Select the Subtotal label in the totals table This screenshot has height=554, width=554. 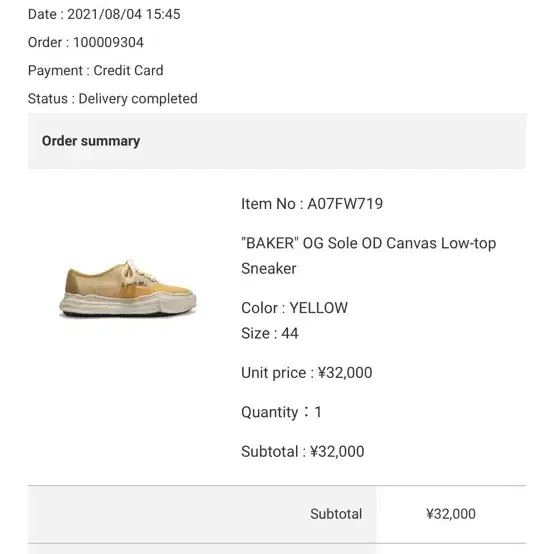(336, 514)
